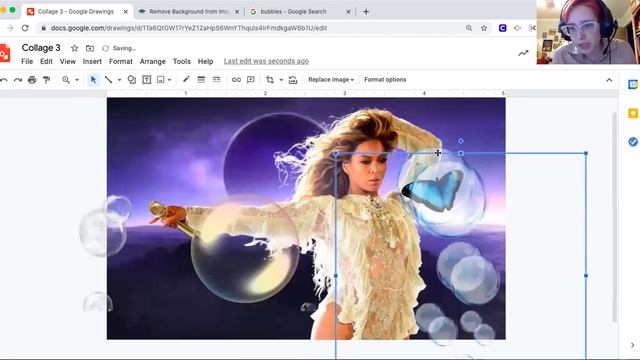640x360 pixels.
Task: Expand the image insert dropdown arrow
Action: point(169,80)
